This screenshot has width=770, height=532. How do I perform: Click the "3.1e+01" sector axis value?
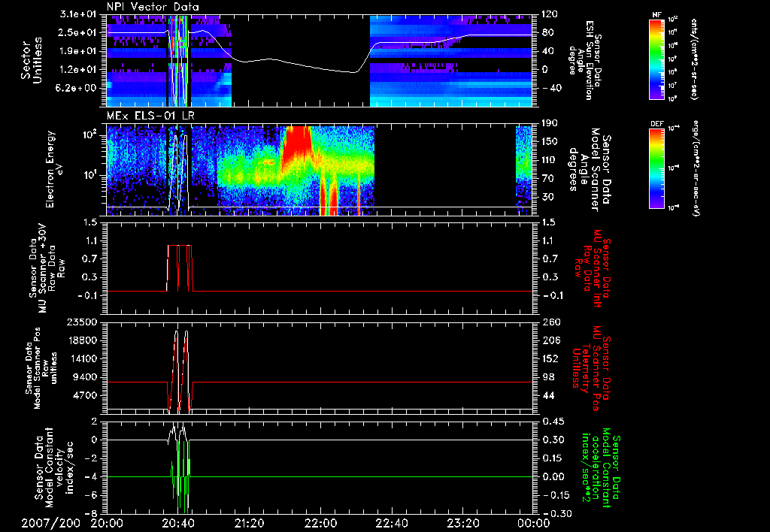tap(79, 14)
